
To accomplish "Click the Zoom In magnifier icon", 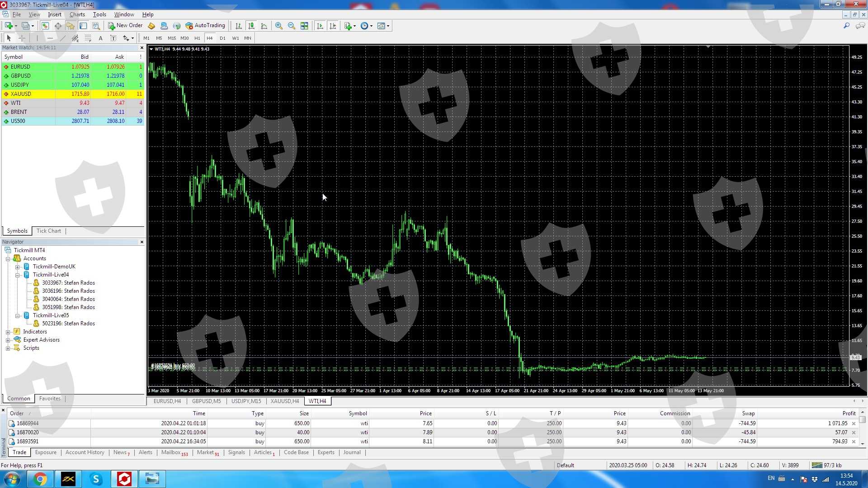I will pos(279,26).
